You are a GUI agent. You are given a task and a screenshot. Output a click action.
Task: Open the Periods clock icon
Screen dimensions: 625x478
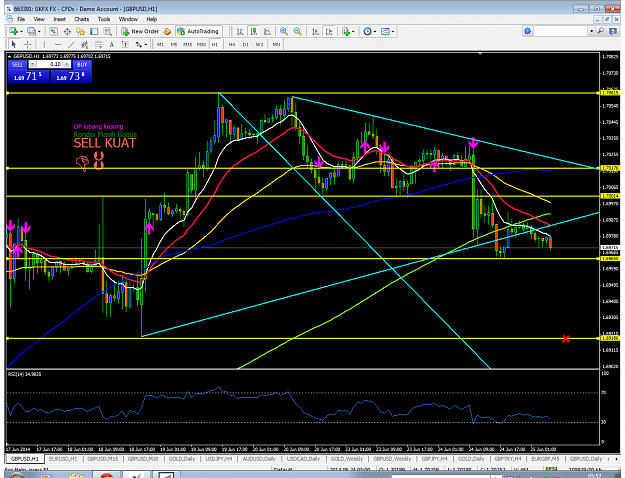pyautogui.click(x=368, y=31)
